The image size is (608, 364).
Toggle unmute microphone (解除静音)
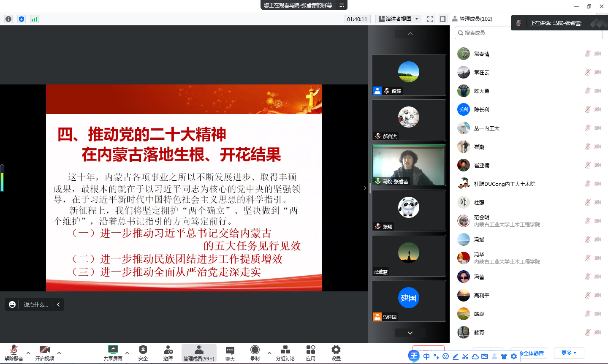(14, 352)
